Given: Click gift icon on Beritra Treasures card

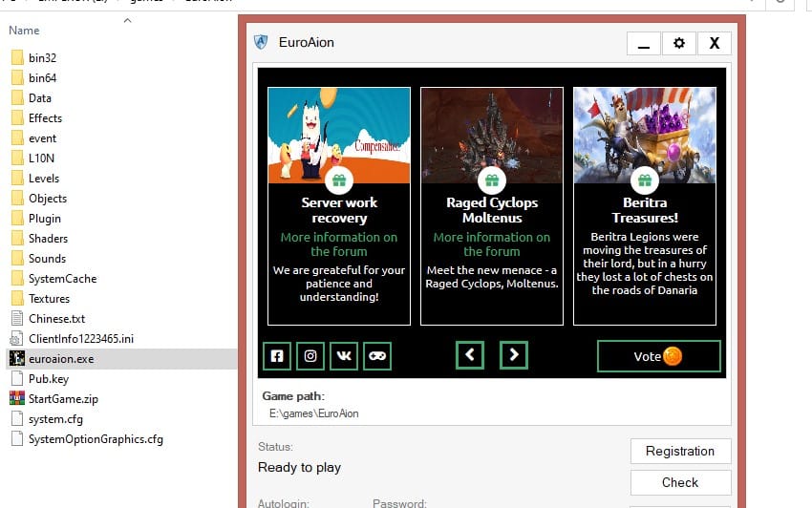Looking at the screenshot, I should [645, 180].
